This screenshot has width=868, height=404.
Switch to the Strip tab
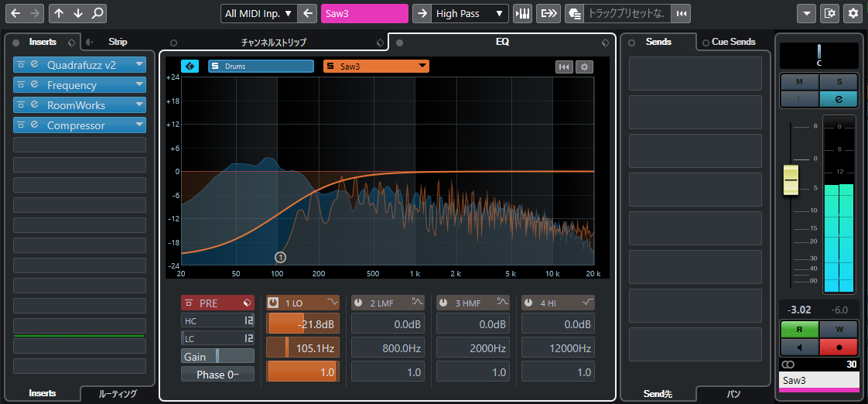118,42
